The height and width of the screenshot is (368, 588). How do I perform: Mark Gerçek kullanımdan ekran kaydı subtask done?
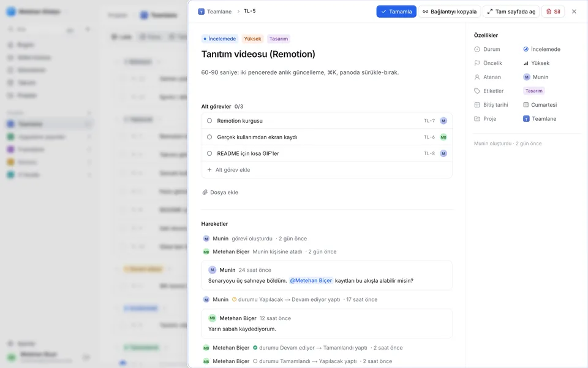pyautogui.click(x=209, y=137)
